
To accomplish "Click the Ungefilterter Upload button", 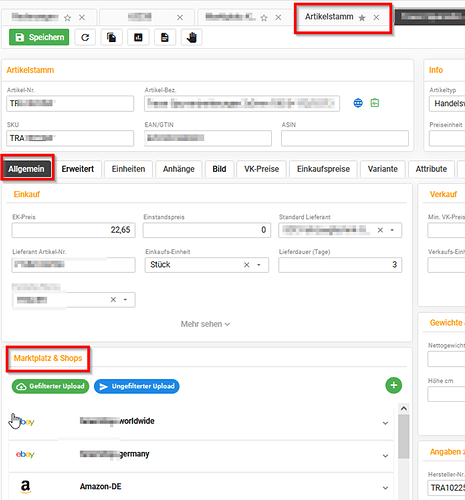I will click(x=137, y=386).
